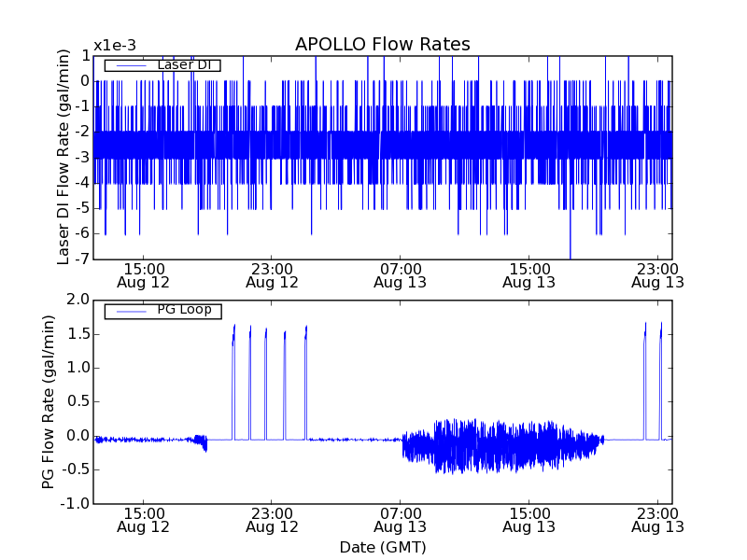747x560 pixels.
Task: Click the x1e-3 scale multiplier label
Action: tap(114, 46)
